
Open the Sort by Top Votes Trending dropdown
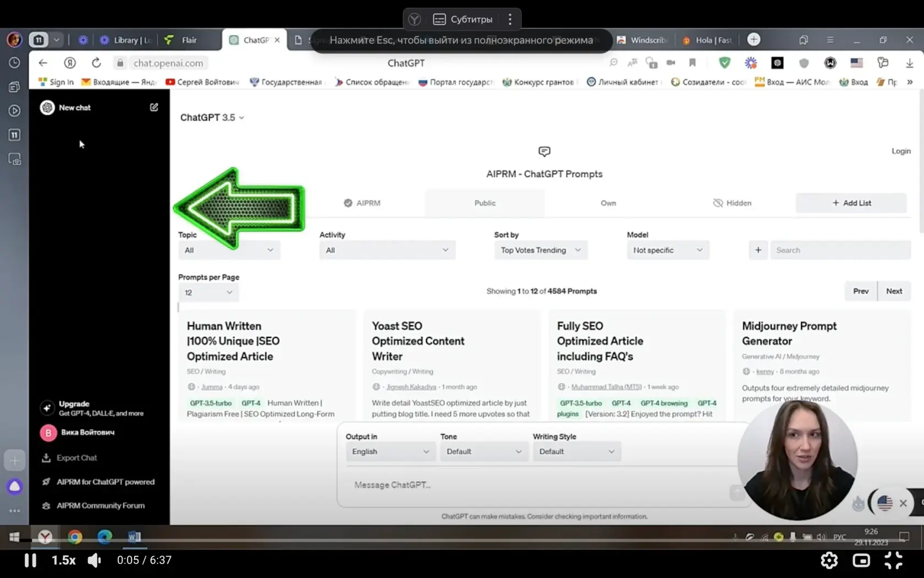click(x=541, y=250)
